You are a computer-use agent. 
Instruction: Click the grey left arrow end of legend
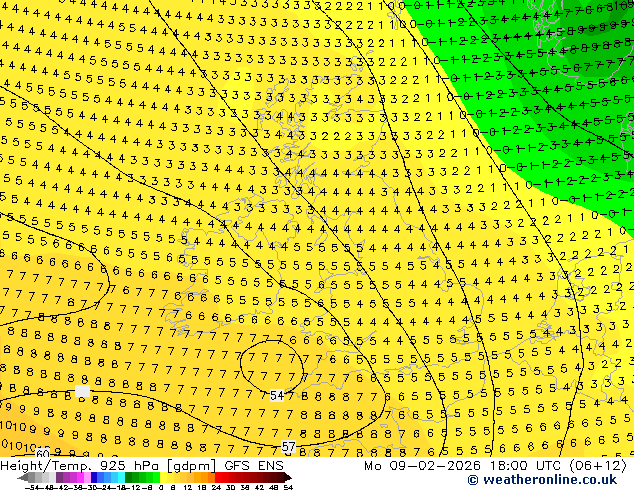point(22,477)
